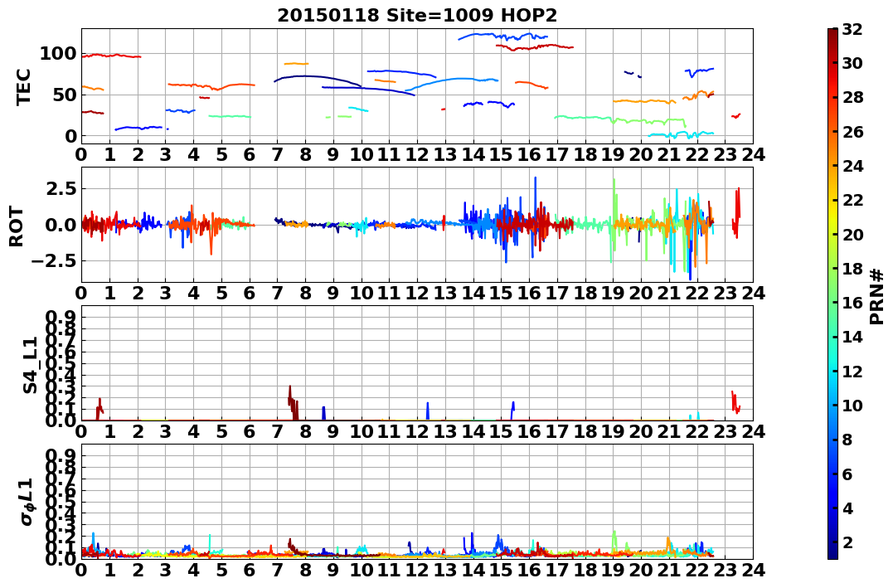Click the dark red S4_L1 spike near hour 7.5
Viewport: 893px width, 588px height.
pyautogui.click(x=293, y=403)
